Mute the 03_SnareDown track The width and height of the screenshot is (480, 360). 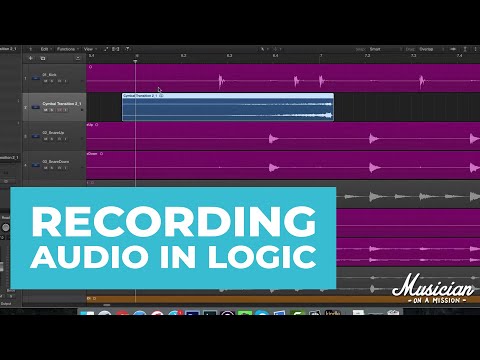(46, 168)
